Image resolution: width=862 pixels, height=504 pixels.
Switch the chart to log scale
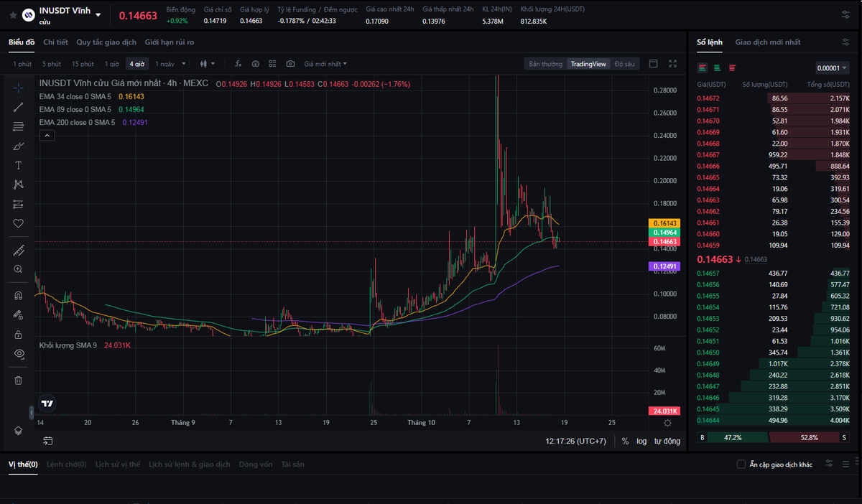(x=641, y=441)
